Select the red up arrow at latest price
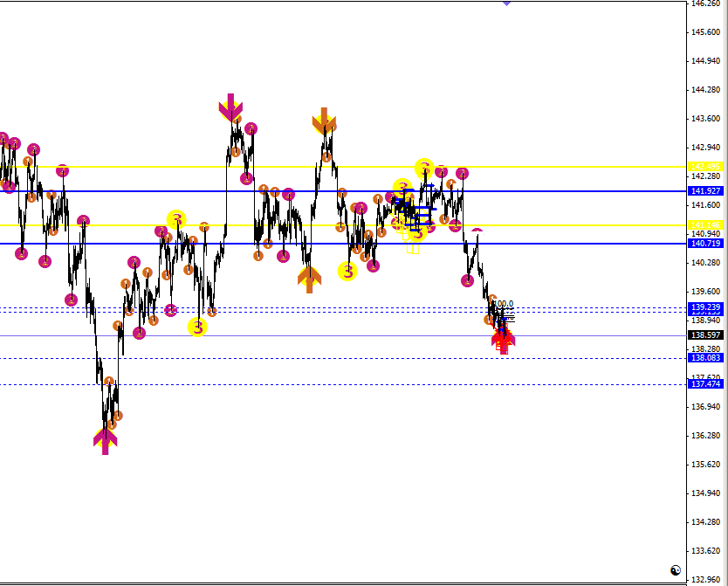 click(x=504, y=341)
